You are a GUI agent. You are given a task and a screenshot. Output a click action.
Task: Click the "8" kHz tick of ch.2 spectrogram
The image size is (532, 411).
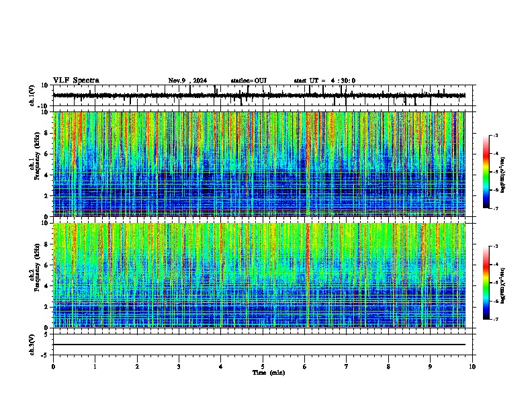coord(46,244)
